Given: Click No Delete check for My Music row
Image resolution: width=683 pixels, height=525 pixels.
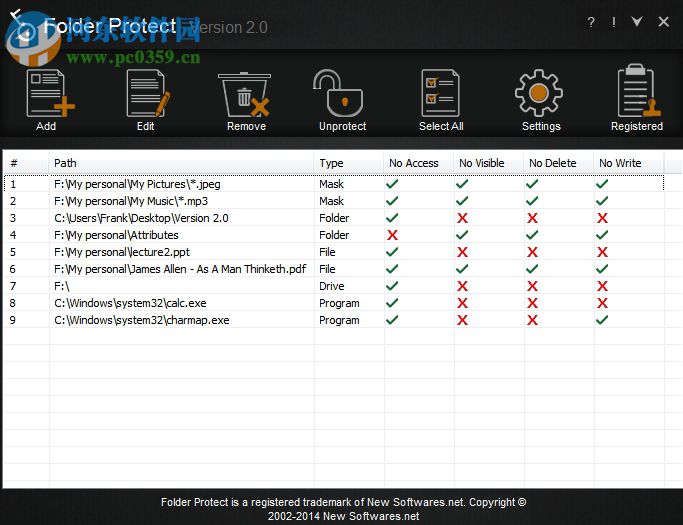Looking at the screenshot, I should click(x=532, y=201).
